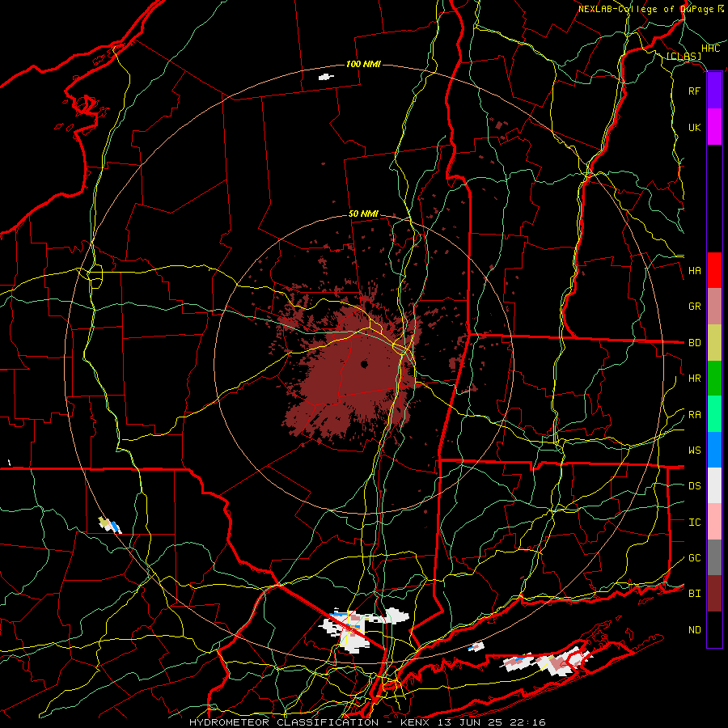The height and width of the screenshot is (728, 728).
Task: Click the RF legend label
Action: 694,91
